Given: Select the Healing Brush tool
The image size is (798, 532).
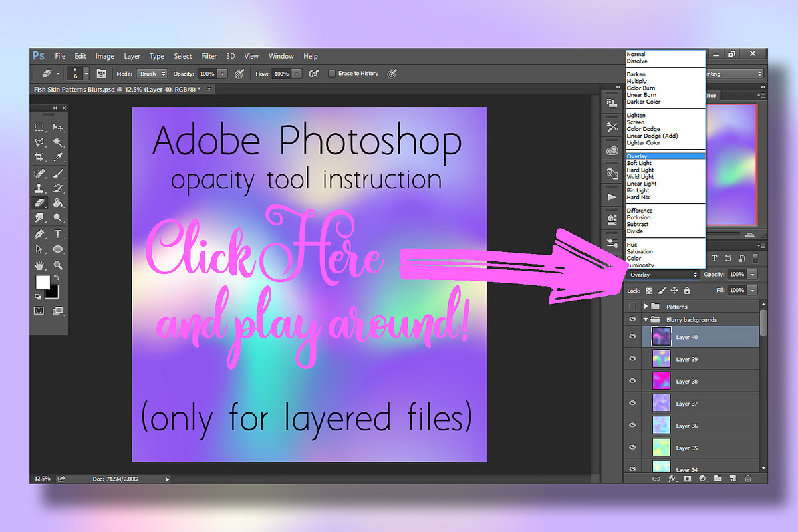Looking at the screenshot, I should [39, 174].
